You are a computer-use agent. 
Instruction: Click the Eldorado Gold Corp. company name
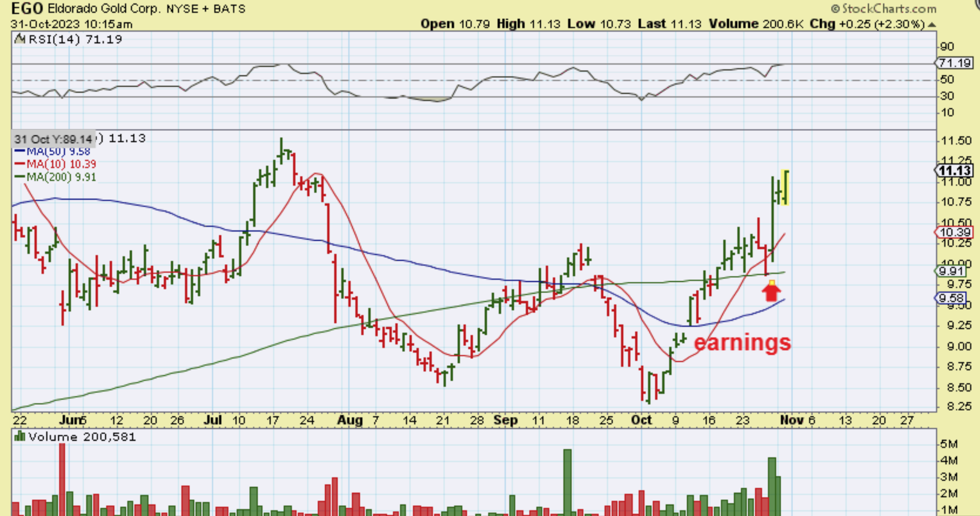(103, 8)
